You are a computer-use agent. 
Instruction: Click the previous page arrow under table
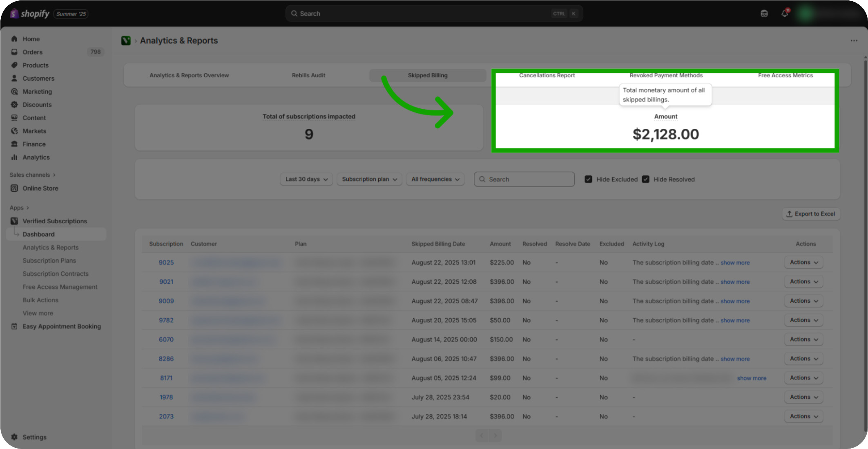[x=482, y=436]
